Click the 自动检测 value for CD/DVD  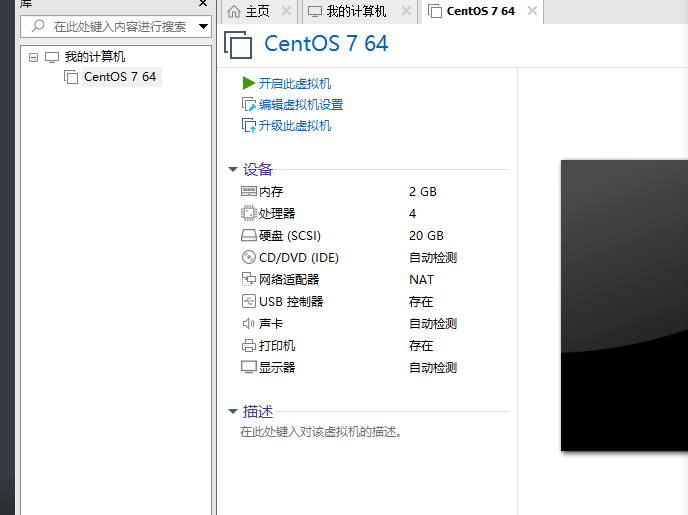[433, 258]
